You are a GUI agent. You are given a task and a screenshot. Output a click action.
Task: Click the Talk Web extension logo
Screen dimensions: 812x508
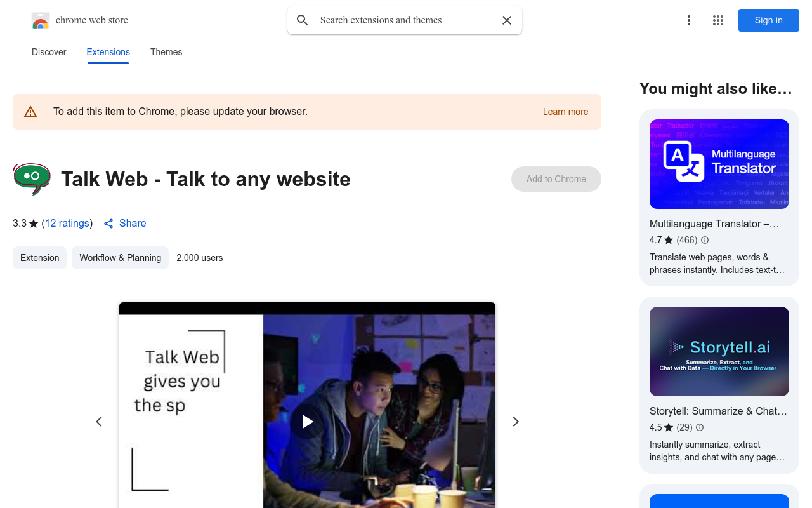coord(32,179)
